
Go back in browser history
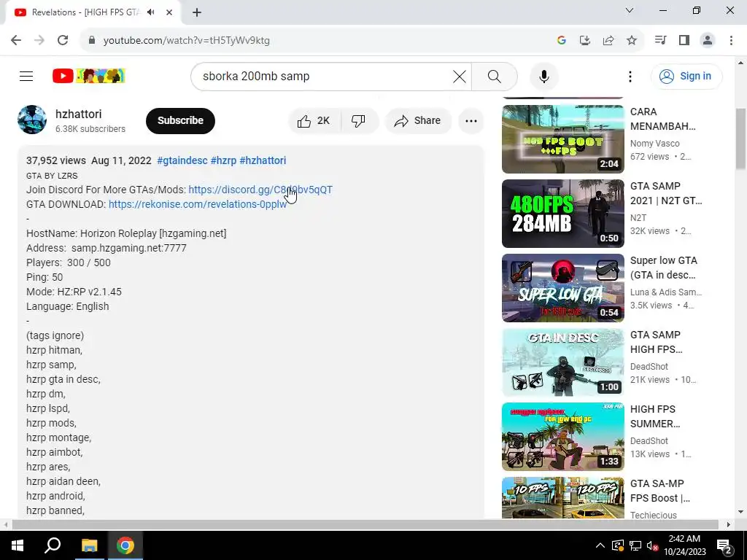(16, 41)
